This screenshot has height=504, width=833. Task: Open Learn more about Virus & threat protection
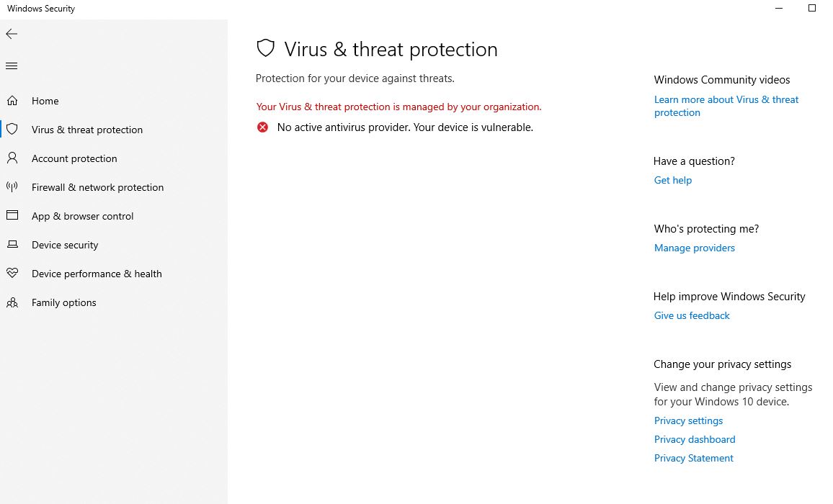click(x=726, y=100)
